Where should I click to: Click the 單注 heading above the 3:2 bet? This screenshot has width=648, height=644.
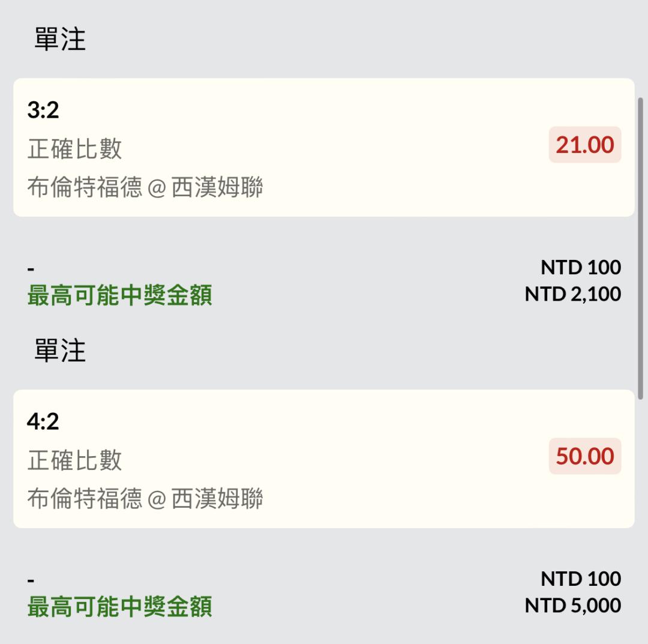point(60,40)
